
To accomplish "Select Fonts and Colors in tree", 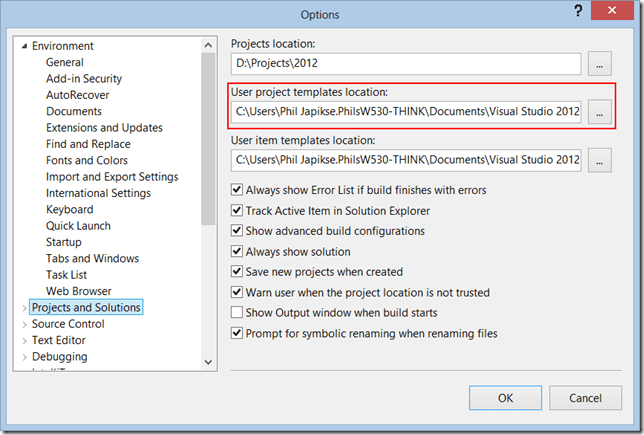I will click(87, 160).
